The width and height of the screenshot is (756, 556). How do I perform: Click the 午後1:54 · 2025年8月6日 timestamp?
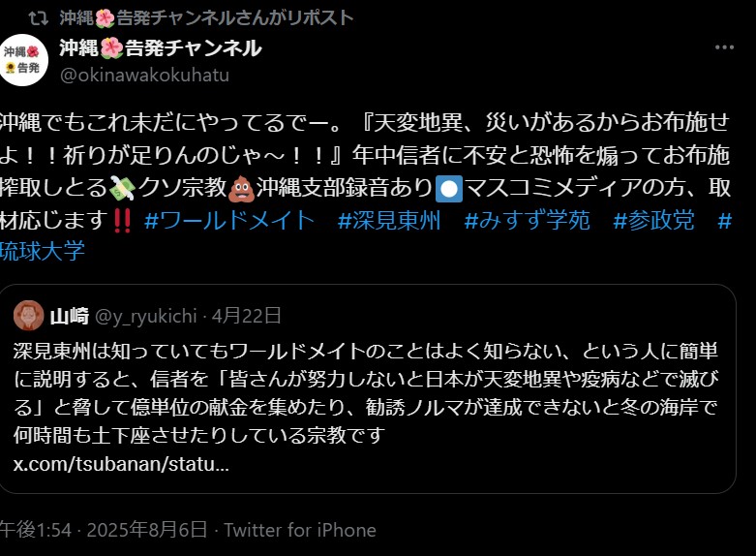[104, 530]
